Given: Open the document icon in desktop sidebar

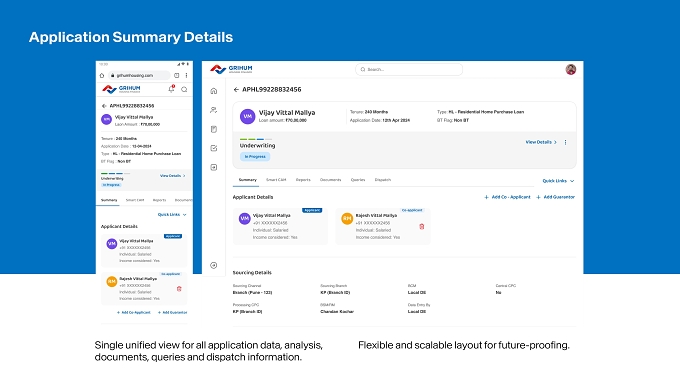Looking at the screenshot, I should (x=213, y=129).
